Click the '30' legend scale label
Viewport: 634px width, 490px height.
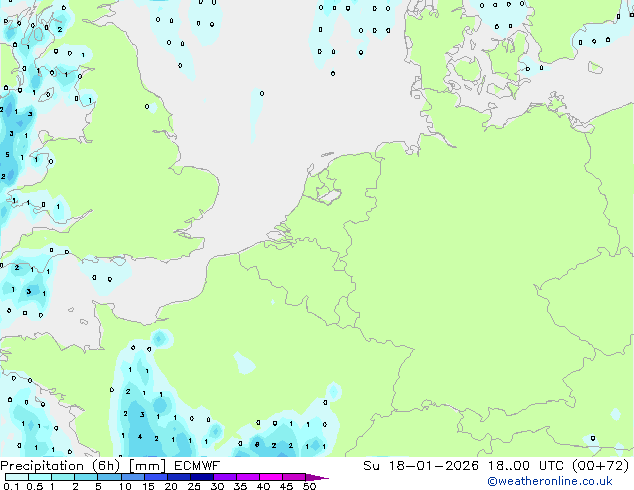tap(217, 486)
